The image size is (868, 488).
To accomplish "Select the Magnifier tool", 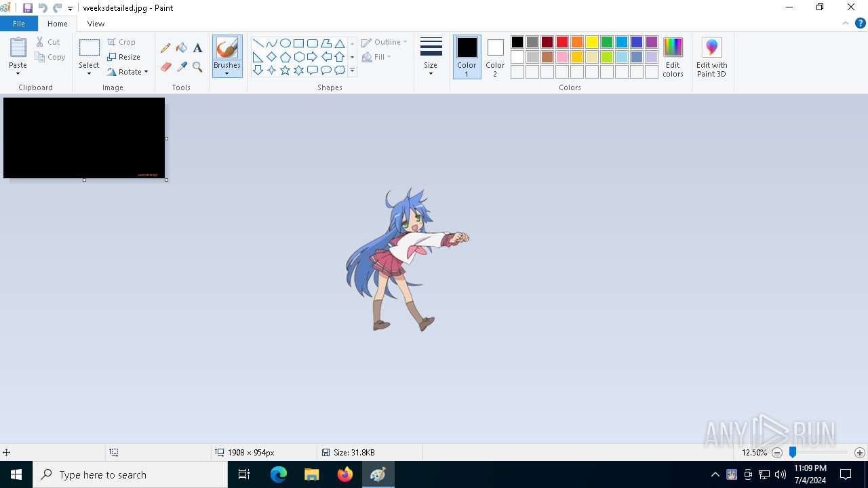I will coord(197,66).
